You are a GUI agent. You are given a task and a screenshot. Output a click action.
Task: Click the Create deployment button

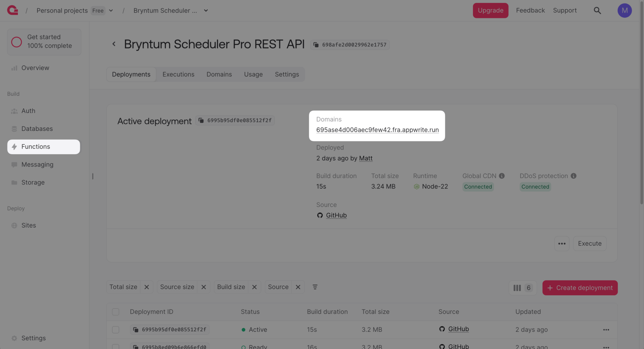[x=580, y=288]
